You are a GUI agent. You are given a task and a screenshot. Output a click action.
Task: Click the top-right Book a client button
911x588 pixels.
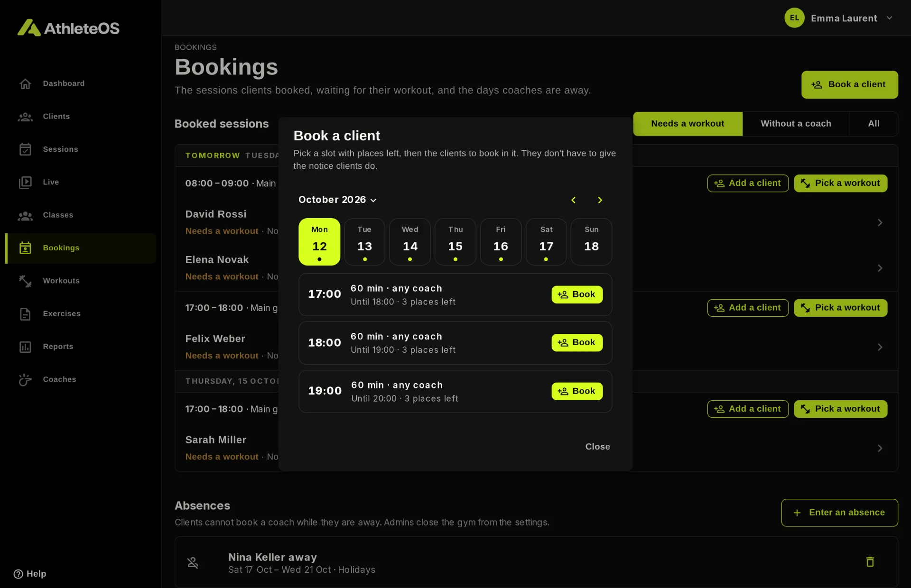849,85
